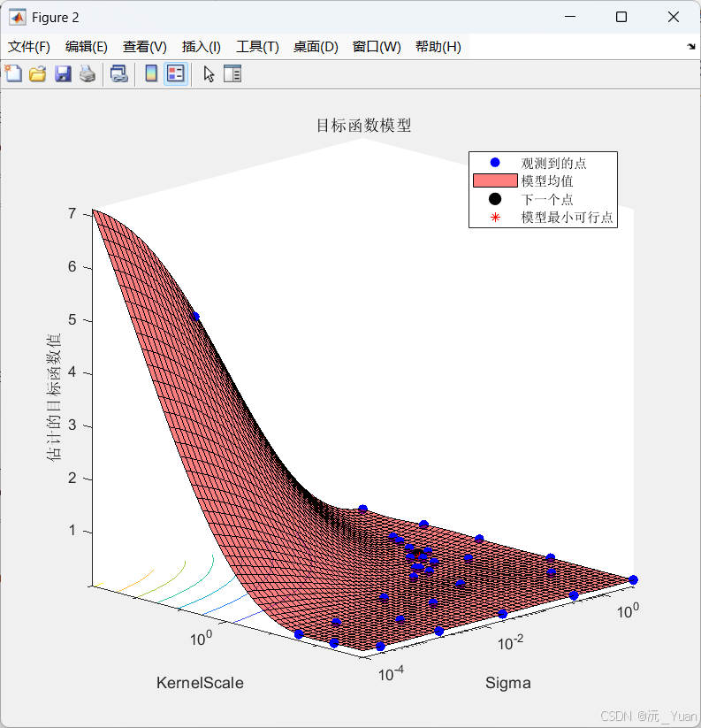The width and height of the screenshot is (701, 728).
Task: Click the red asterisk legend marker
Action: tap(495, 218)
